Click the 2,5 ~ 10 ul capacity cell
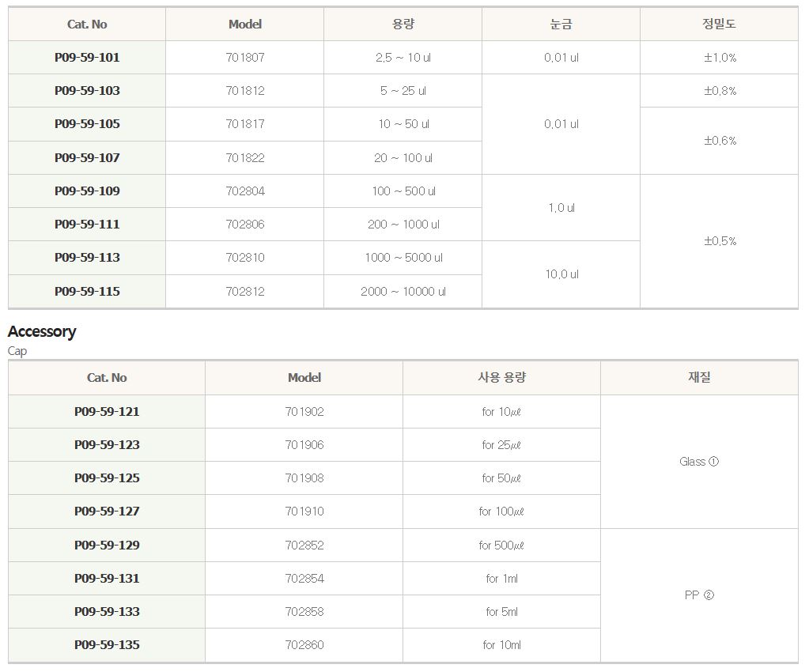 click(403, 58)
